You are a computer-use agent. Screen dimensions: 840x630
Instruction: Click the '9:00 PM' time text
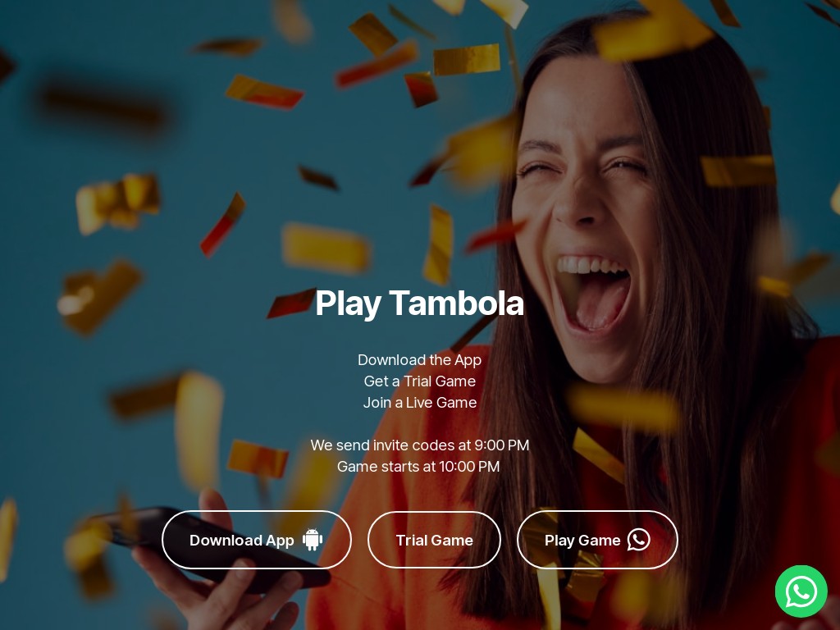click(501, 445)
